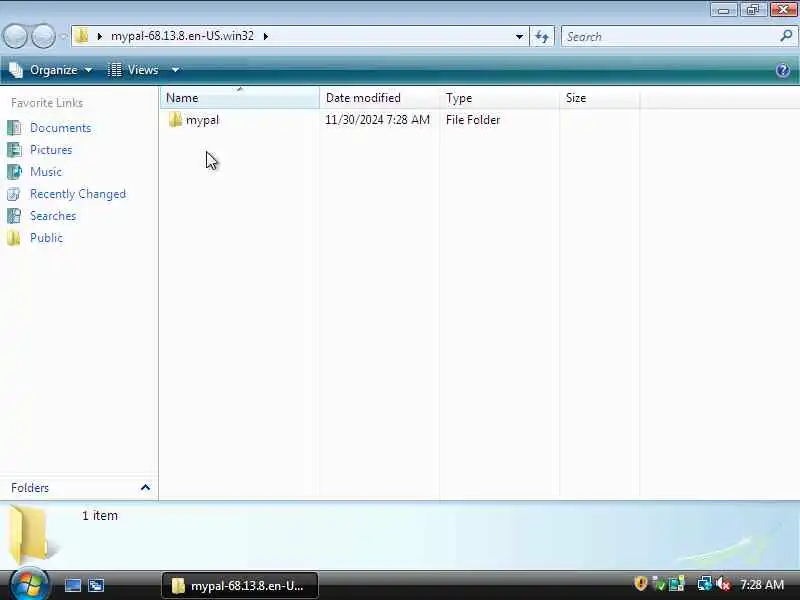Open the Views dropdown arrow
This screenshot has height=600, width=800.
(175, 70)
